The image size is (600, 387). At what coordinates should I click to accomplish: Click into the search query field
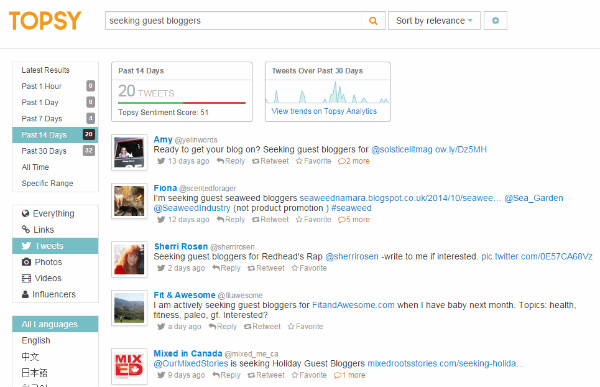pos(233,21)
